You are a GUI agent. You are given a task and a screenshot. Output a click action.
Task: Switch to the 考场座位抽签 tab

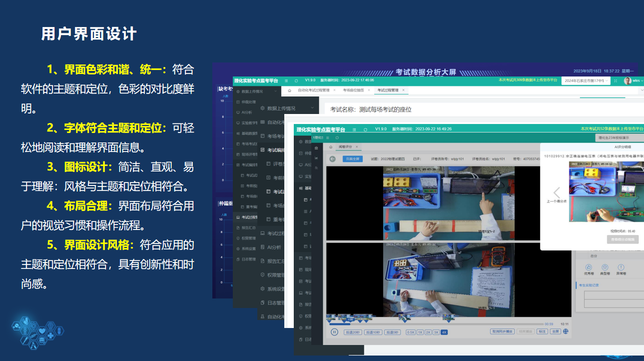coord(353,90)
